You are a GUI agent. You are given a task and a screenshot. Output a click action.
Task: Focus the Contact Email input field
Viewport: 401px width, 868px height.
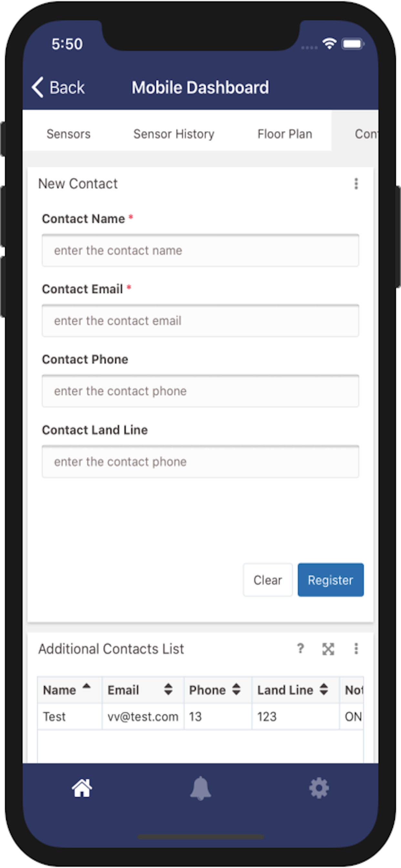200,320
